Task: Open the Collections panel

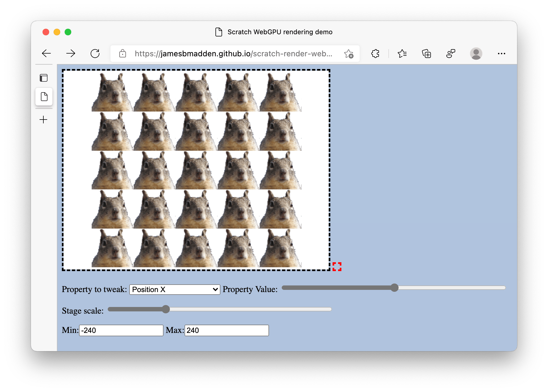Action: click(x=426, y=54)
